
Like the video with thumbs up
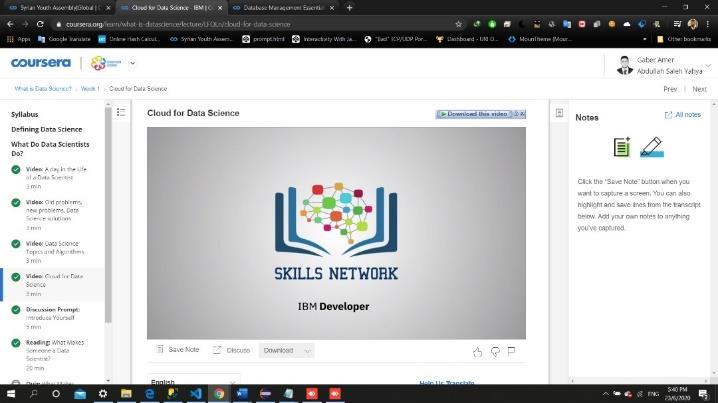[478, 352]
